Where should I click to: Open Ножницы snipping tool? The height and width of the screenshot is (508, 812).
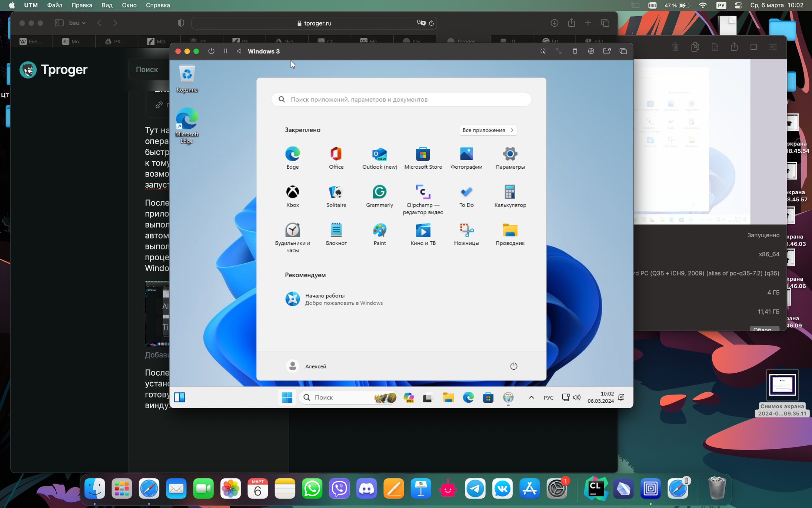[466, 234]
